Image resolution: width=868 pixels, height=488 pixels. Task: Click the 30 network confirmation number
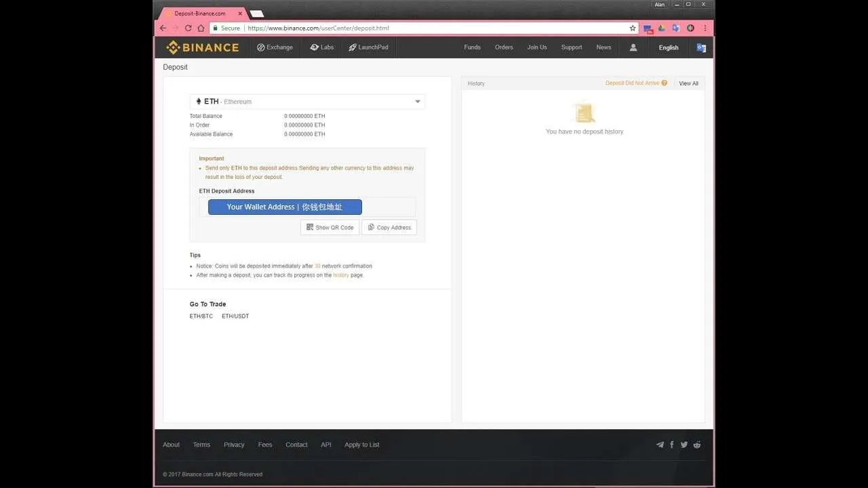[x=317, y=266]
